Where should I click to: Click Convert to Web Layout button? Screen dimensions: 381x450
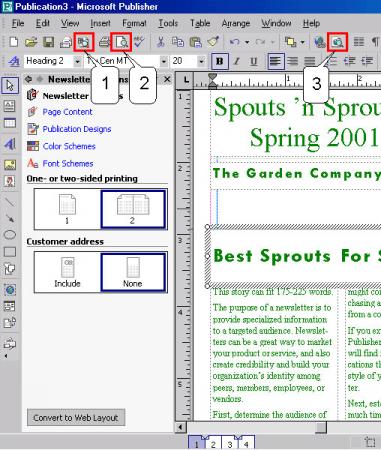click(x=76, y=418)
